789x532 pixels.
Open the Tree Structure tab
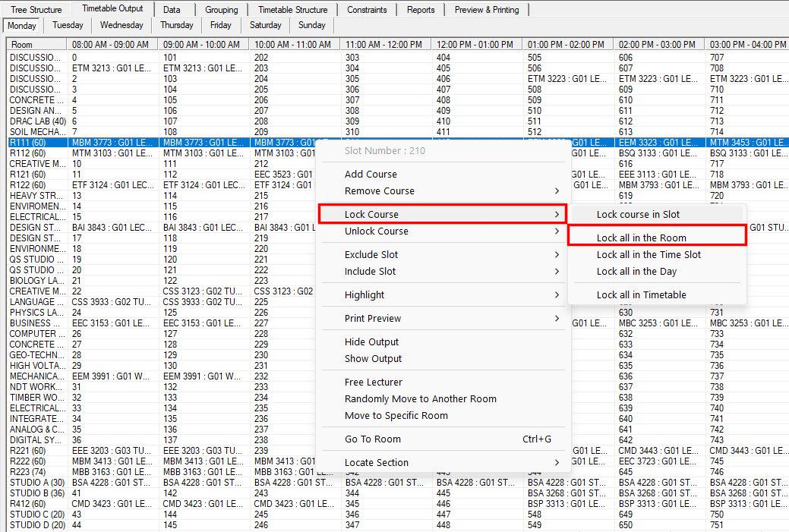click(36, 10)
